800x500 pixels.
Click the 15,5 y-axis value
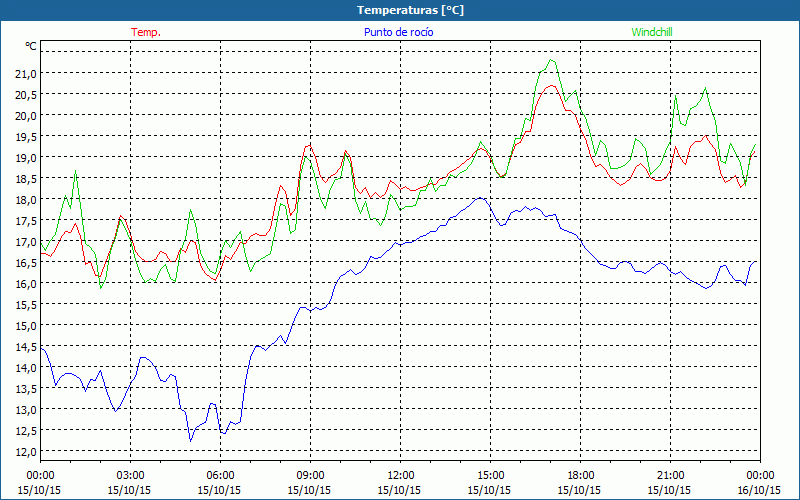pyautogui.click(x=26, y=304)
